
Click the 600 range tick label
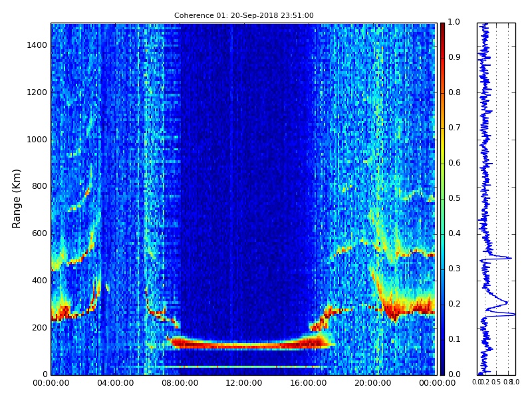pos(40,233)
